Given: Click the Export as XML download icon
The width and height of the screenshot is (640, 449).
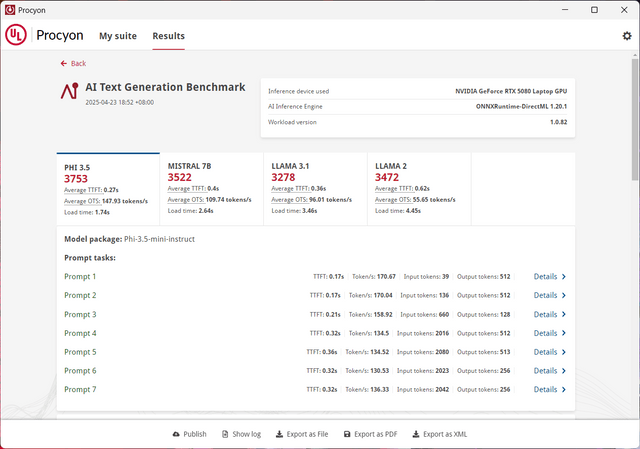Looking at the screenshot, I should click(416, 434).
